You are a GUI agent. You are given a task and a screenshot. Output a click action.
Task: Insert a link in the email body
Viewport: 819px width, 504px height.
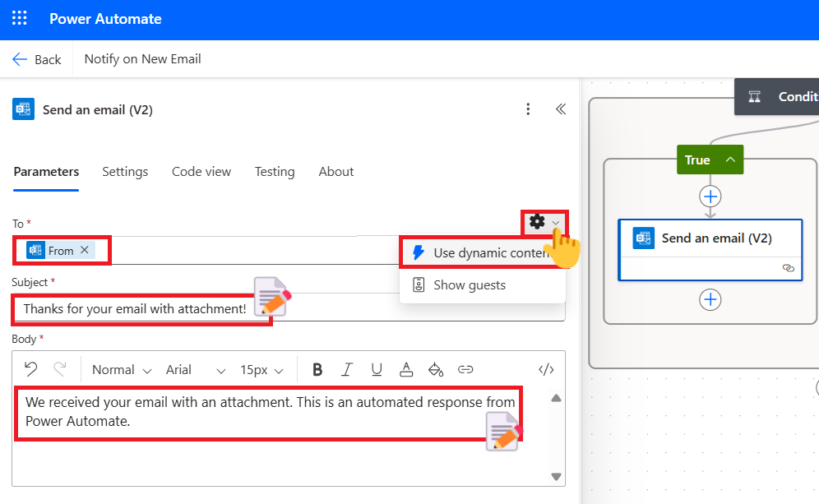(465, 370)
